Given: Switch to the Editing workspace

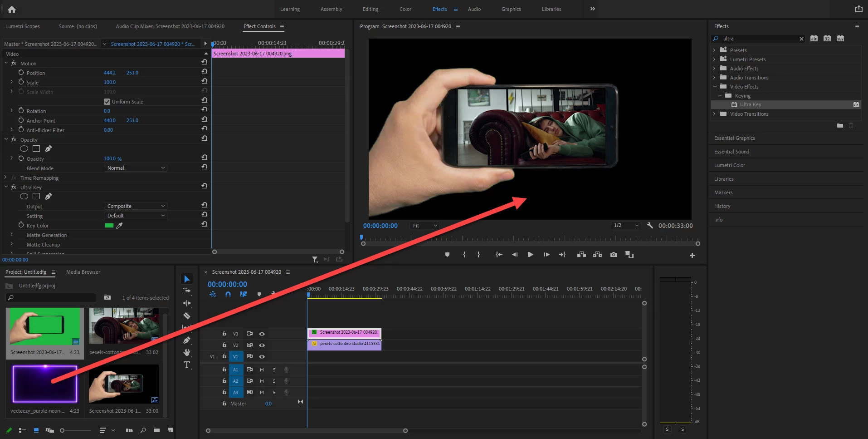Looking at the screenshot, I should [371, 9].
